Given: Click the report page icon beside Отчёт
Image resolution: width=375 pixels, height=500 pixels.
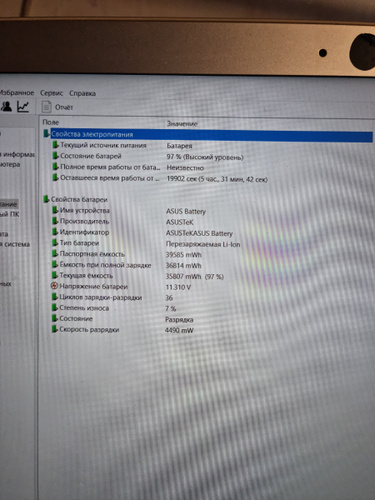Looking at the screenshot, I should coord(46,107).
